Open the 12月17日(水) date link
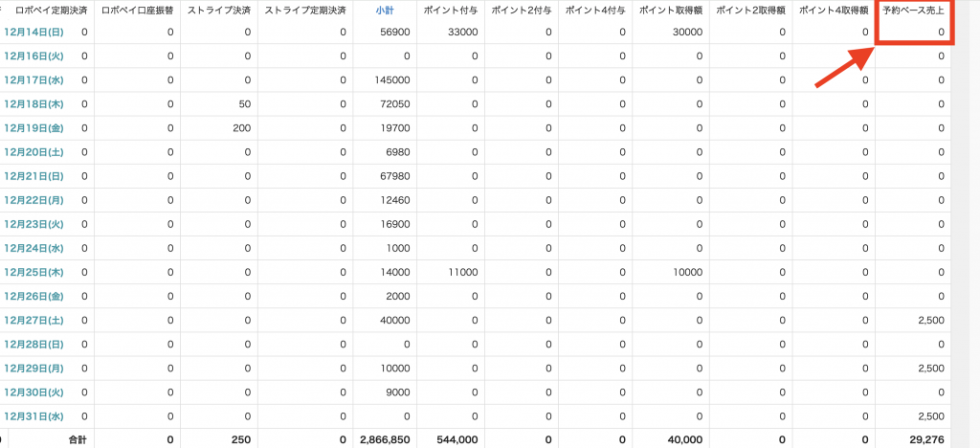 pos(33,80)
